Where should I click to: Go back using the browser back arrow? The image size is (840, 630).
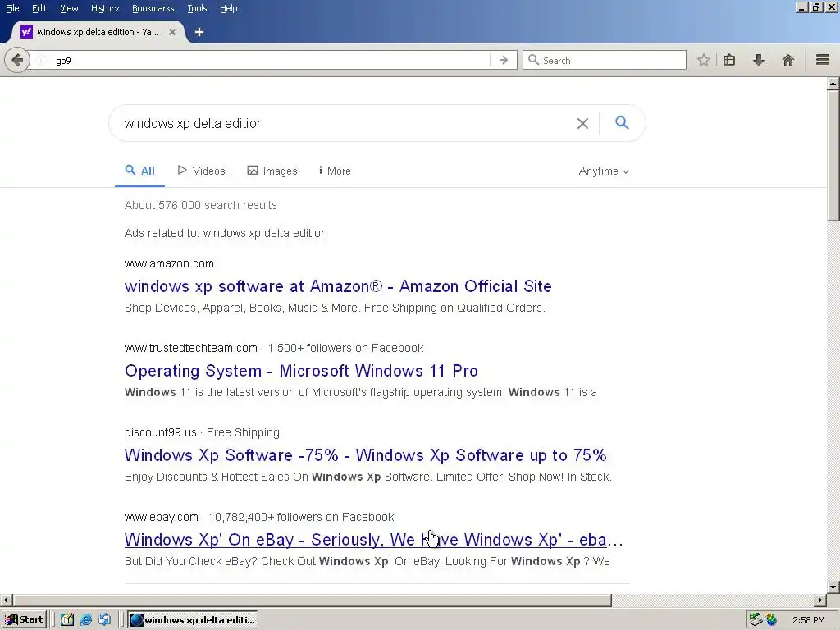pos(17,60)
